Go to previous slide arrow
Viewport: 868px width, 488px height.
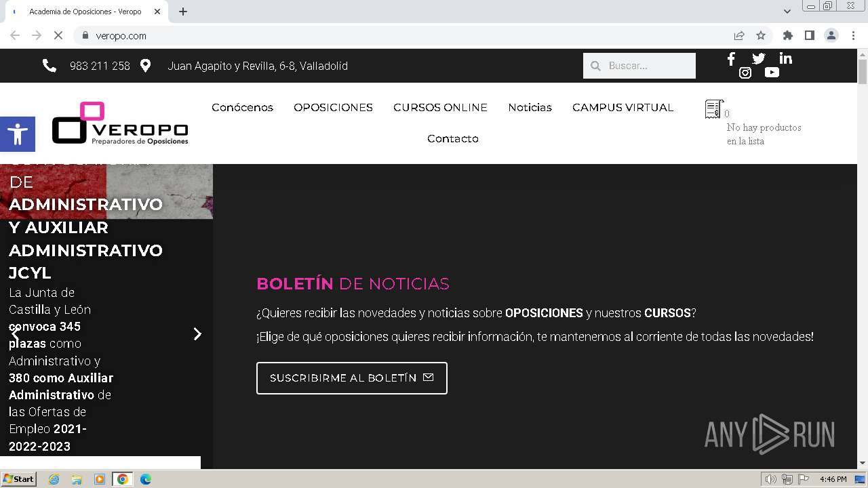coord(15,333)
